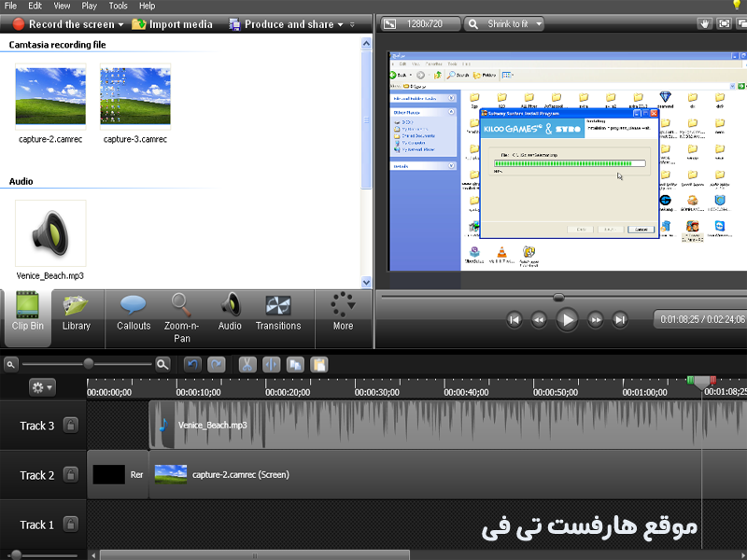Click the lightbulb tips icon
This screenshot has height=560, width=747.
point(737,6)
